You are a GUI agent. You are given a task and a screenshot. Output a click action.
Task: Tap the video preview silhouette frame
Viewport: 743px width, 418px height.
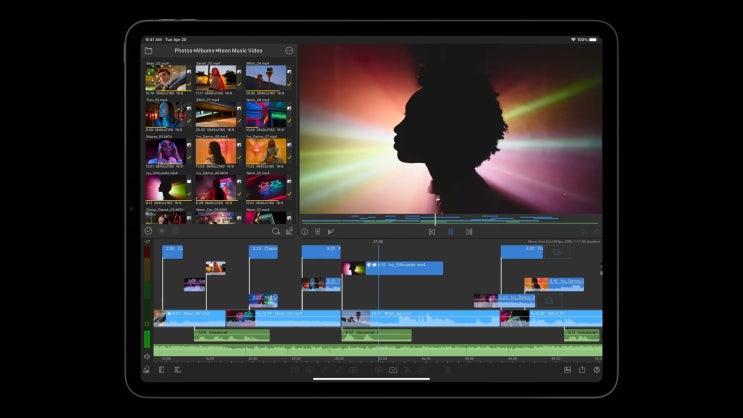pyautogui.click(x=451, y=129)
